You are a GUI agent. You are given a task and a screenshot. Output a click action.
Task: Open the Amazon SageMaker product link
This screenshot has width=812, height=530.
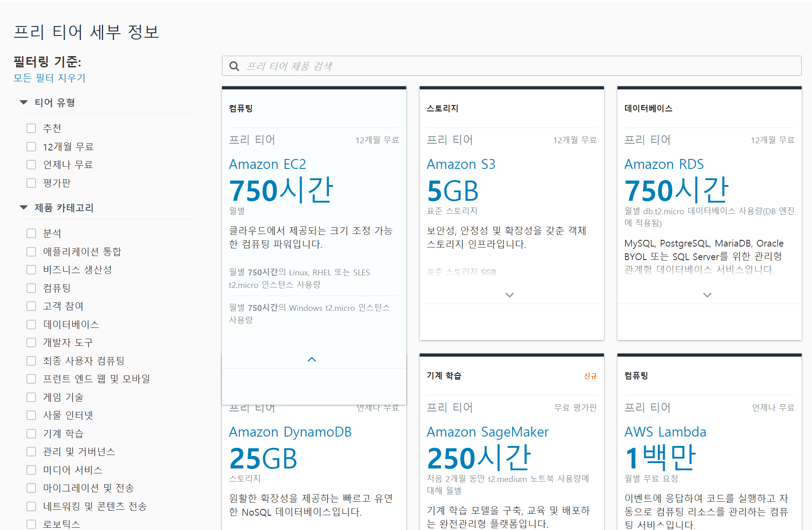coord(488,432)
